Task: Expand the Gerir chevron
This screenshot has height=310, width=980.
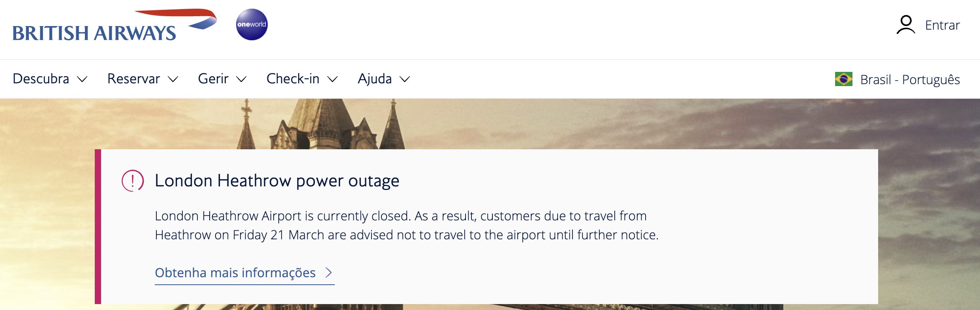Action: tap(241, 79)
